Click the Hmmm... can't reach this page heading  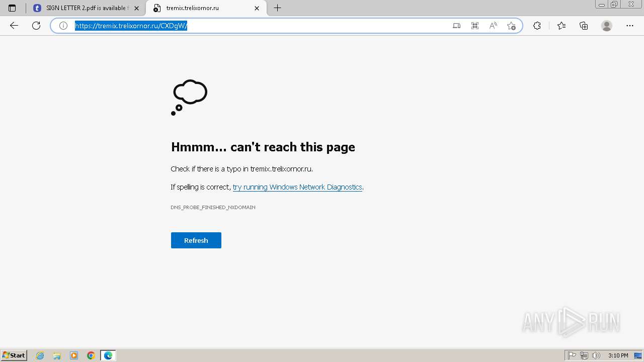pos(263,147)
